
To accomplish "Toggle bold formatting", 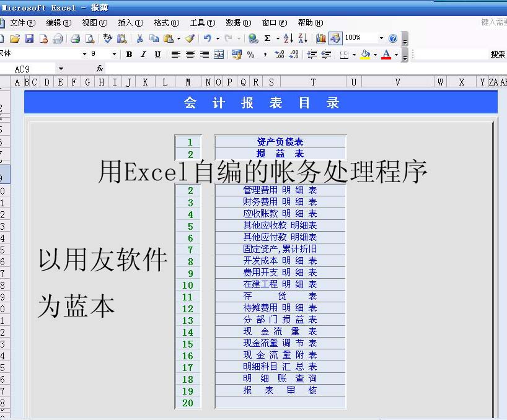I will click(129, 55).
